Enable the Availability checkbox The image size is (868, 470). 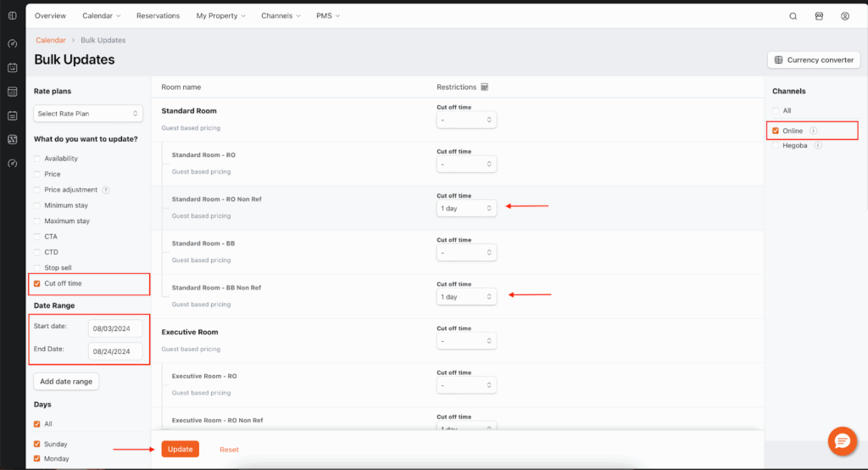pos(36,159)
